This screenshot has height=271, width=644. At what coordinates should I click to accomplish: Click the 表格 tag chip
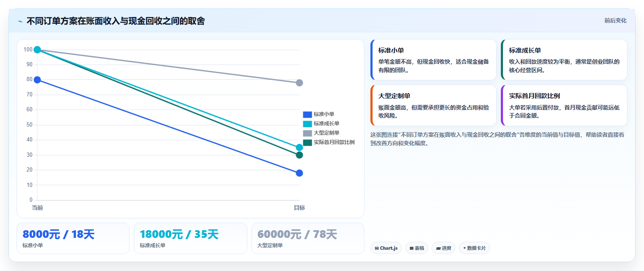(x=417, y=248)
